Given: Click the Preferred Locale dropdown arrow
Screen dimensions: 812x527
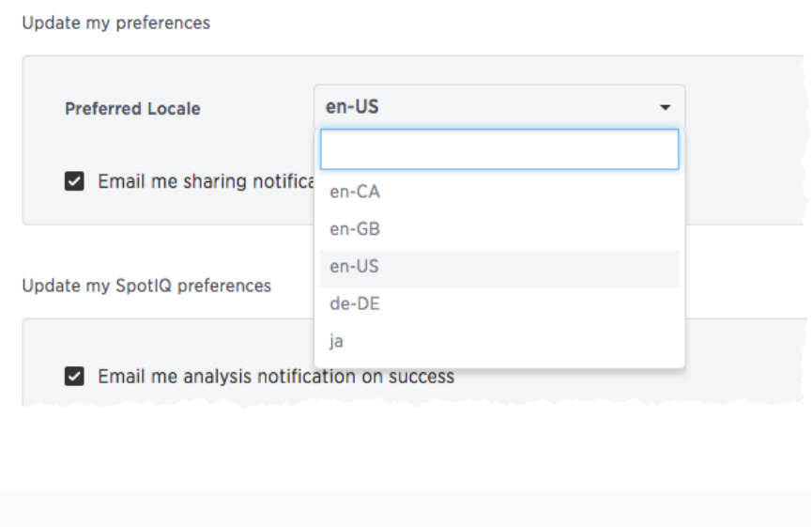Looking at the screenshot, I should (x=665, y=107).
